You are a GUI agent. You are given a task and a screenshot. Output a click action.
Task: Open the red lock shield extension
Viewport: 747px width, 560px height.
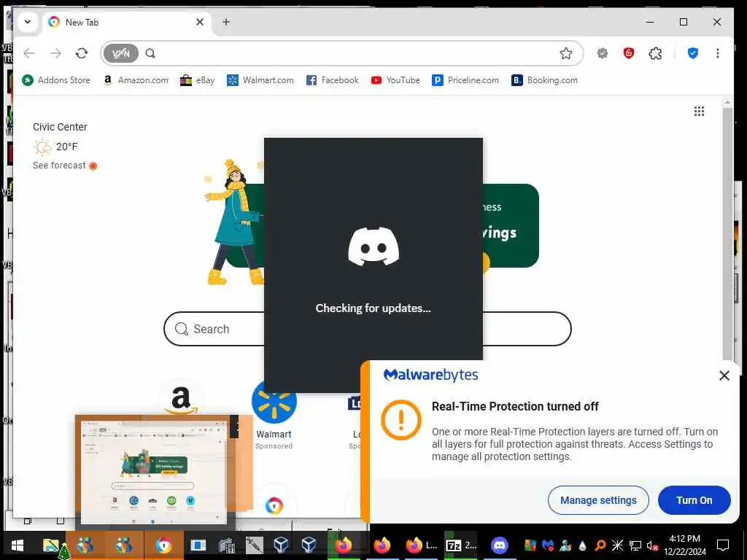coord(629,53)
